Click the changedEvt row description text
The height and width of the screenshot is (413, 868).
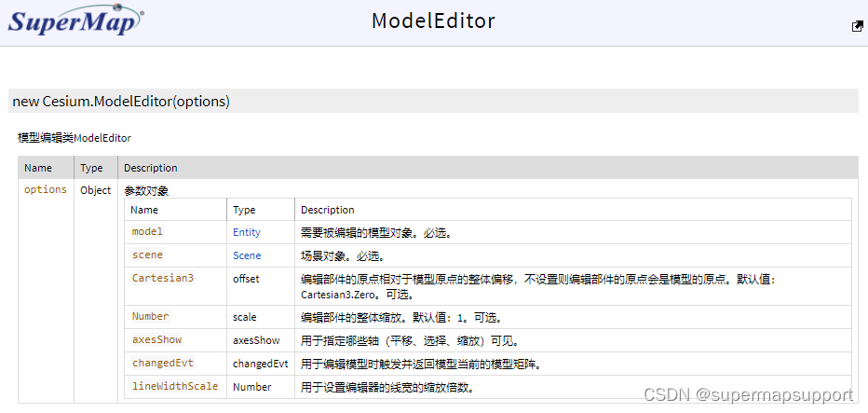421,365
